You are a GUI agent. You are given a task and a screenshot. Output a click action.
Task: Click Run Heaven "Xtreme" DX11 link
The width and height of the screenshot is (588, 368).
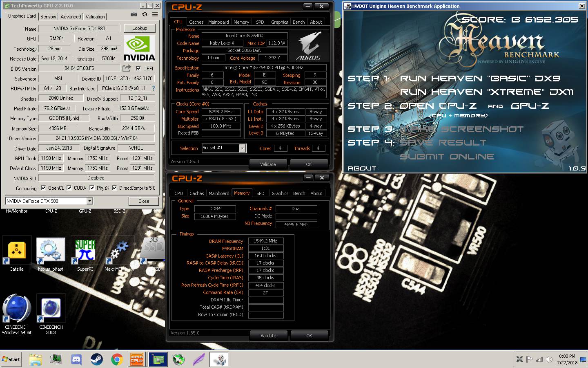(487, 92)
